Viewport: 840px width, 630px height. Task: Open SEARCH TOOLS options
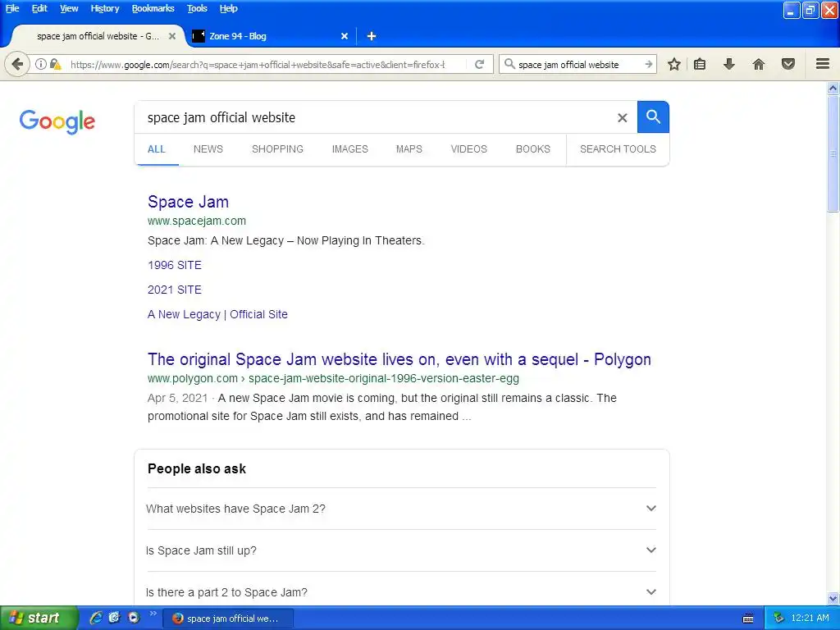tap(618, 149)
